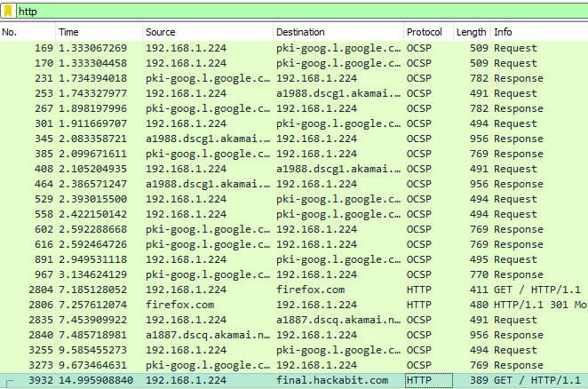Select packet 231 OCSP Response row
Image resolution: width=588 pixels, height=389 pixels.
293,78
